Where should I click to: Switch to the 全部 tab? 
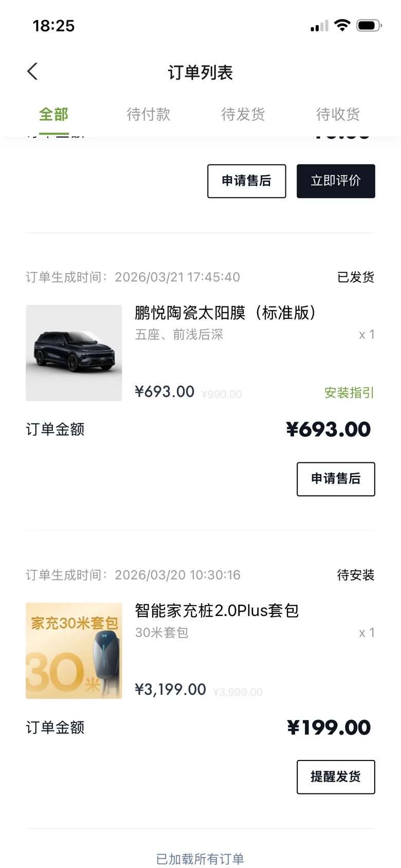[54, 114]
